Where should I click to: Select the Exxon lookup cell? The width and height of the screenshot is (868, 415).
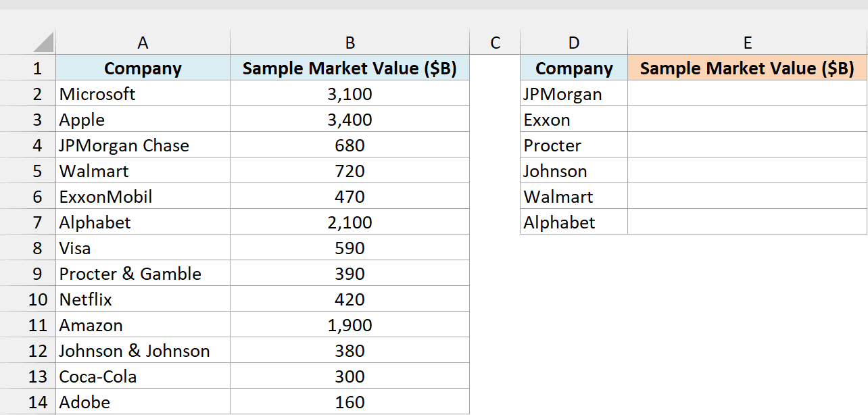point(574,120)
